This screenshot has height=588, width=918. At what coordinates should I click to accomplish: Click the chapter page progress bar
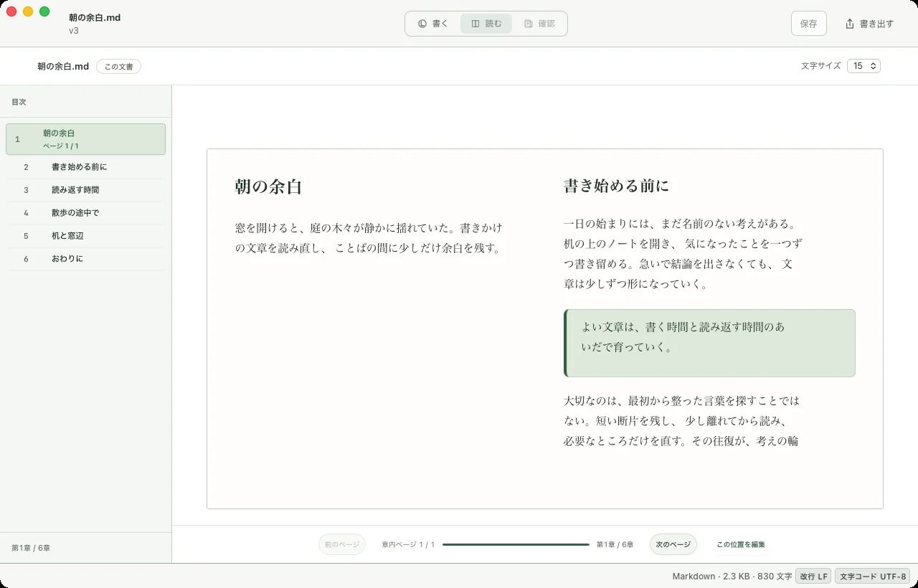tap(516, 545)
